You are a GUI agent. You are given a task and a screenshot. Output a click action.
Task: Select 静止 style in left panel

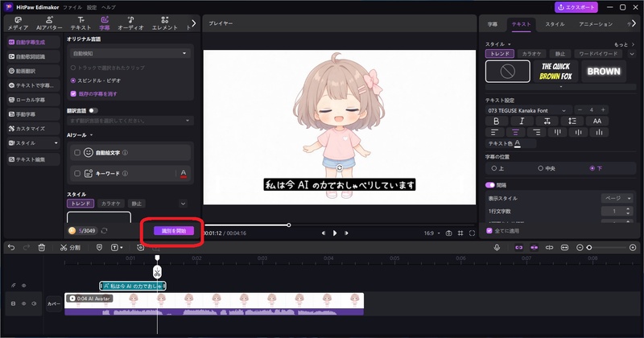(136, 204)
